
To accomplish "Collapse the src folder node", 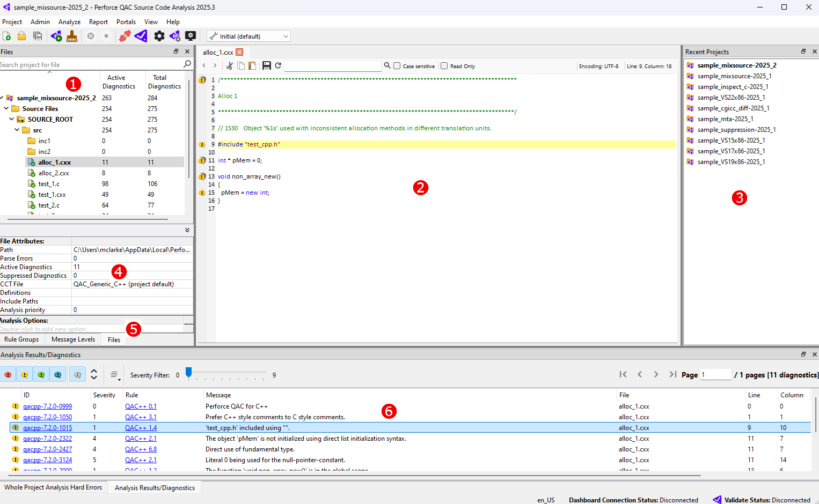I will click(17, 130).
